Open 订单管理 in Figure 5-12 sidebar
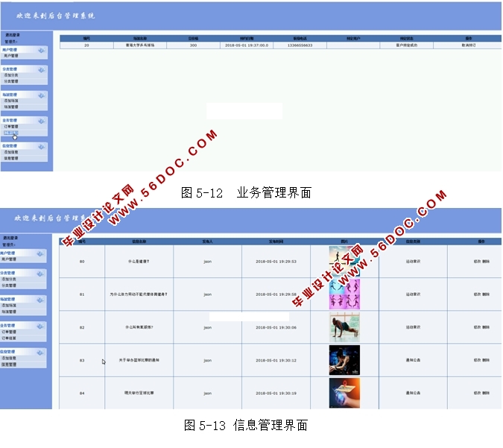 coord(11,127)
